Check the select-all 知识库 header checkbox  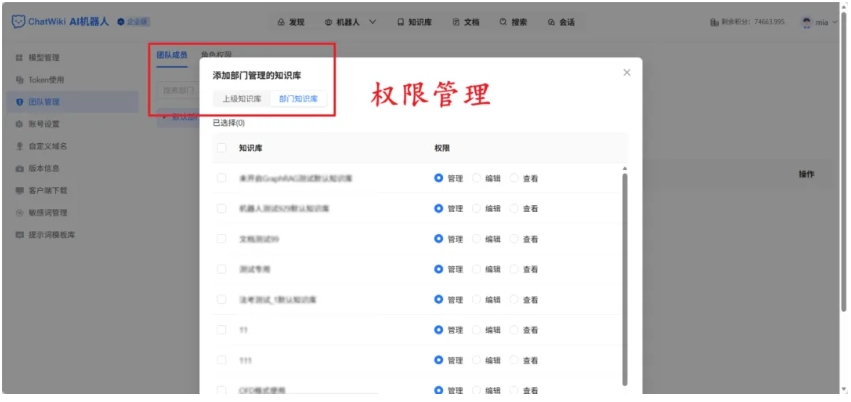click(x=221, y=148)
